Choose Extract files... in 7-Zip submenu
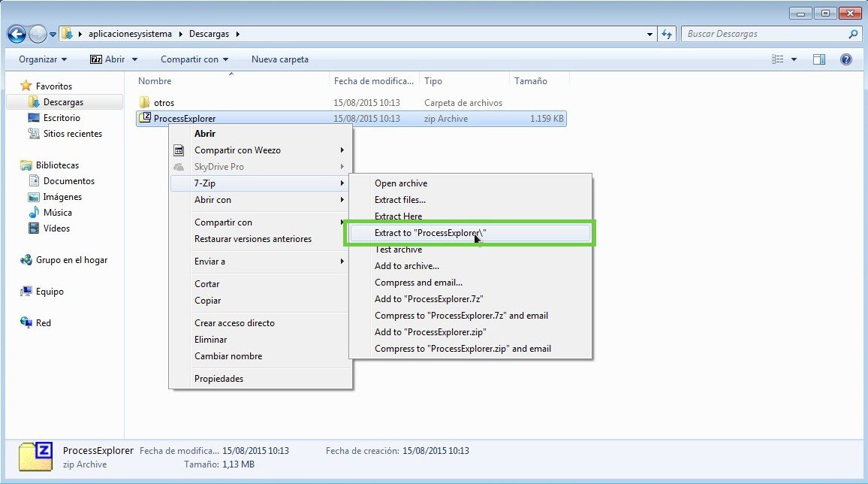The width and height of the screenshot is (868, 484). coord(399,200)
